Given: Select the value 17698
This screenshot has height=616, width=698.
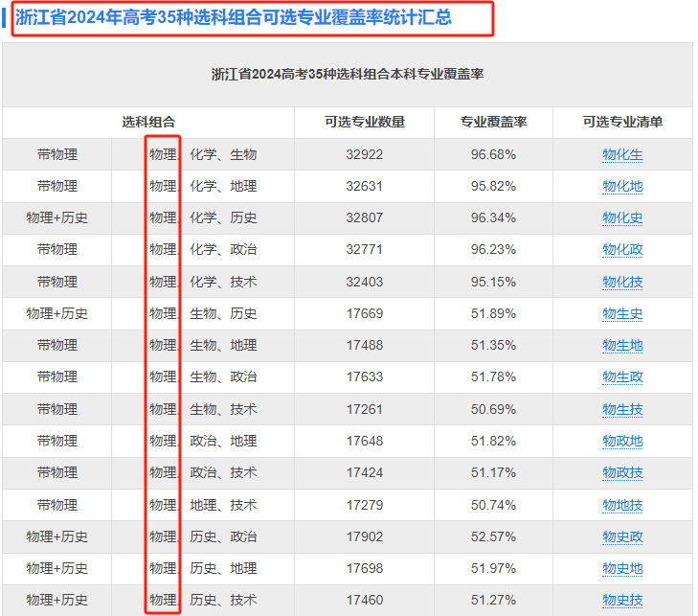Looking at the screenshot, I should 364,568.
